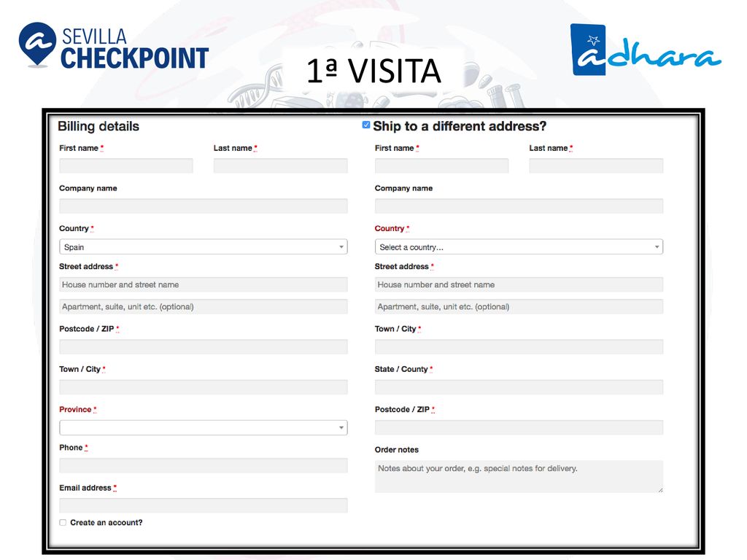Screen dimensions: 747x560
Task: Click the Adhara logo
Action: (x=646, y=50)
